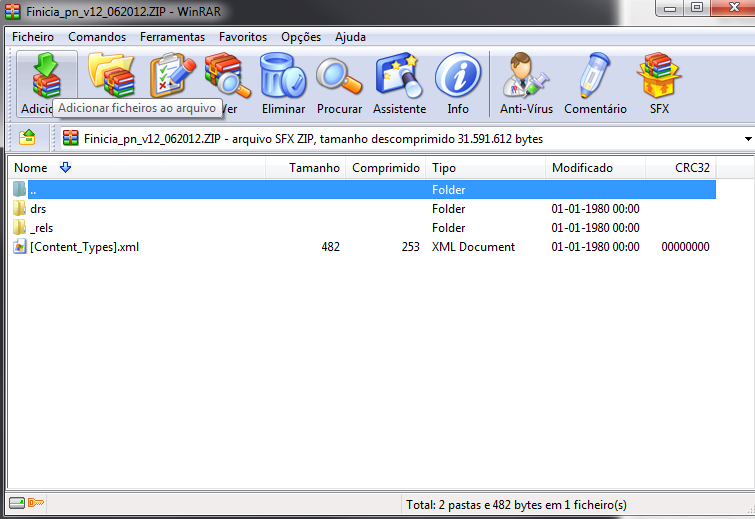Expand the archive path dropdown arrow
This screenshot has width=755, height=519.
748,139
